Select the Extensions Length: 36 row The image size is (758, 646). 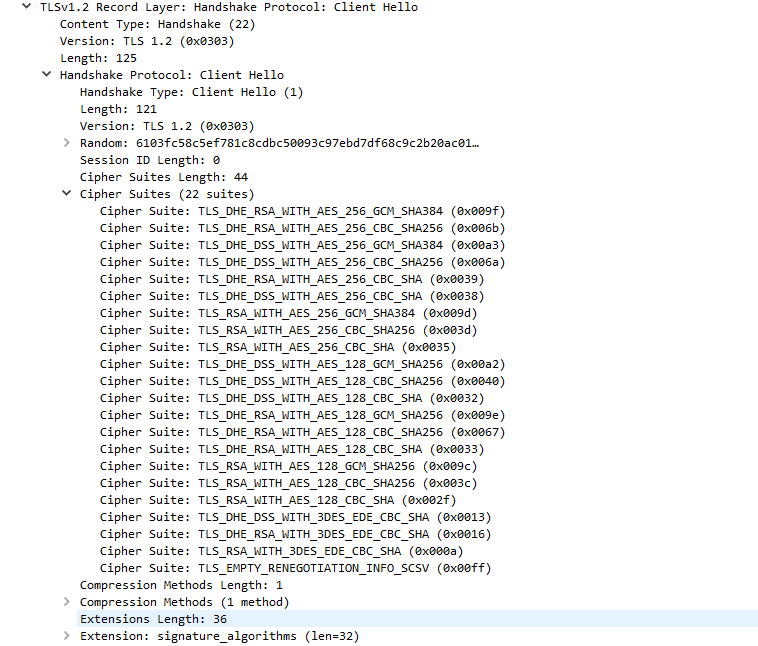click(153, 619)
